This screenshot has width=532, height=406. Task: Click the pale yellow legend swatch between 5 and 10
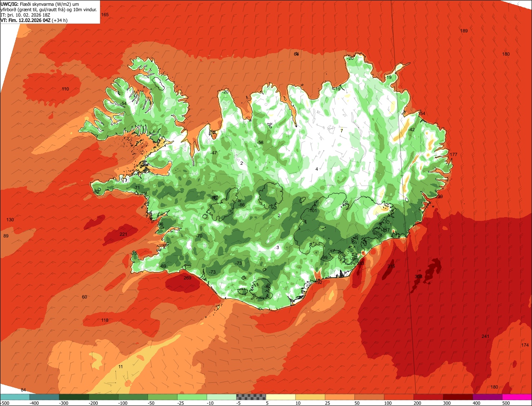tap(281, 397)
